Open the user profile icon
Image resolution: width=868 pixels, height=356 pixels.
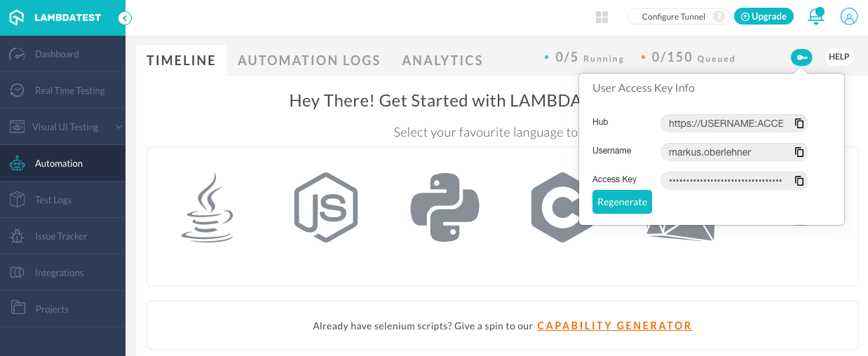pyautogui.click(x=849, y=17)
